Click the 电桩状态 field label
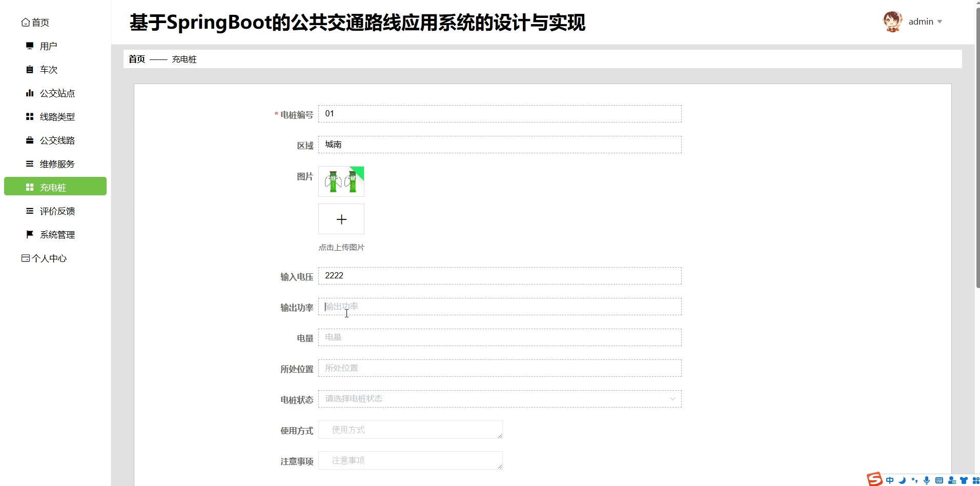 click(x=297, y=400)
